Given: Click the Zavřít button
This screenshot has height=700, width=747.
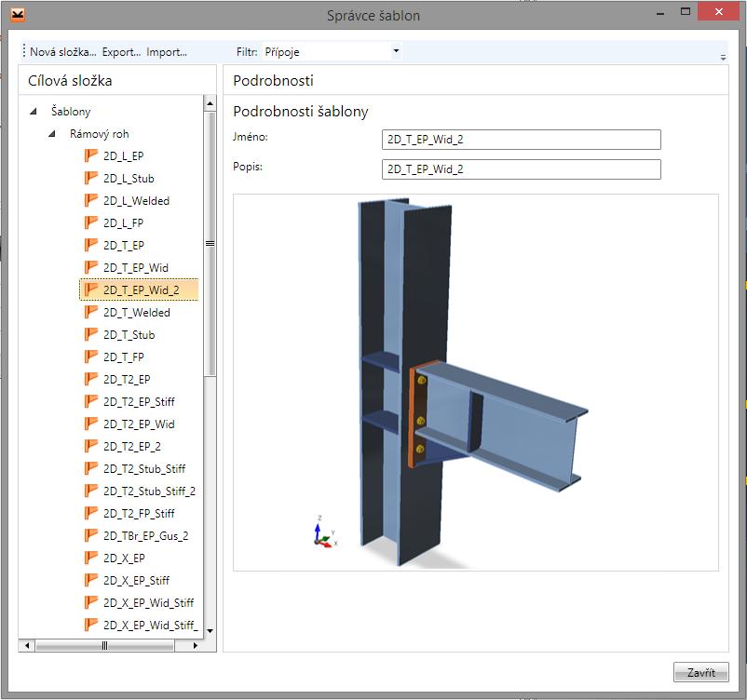Looking at the screenshot, I should [700, 672].
